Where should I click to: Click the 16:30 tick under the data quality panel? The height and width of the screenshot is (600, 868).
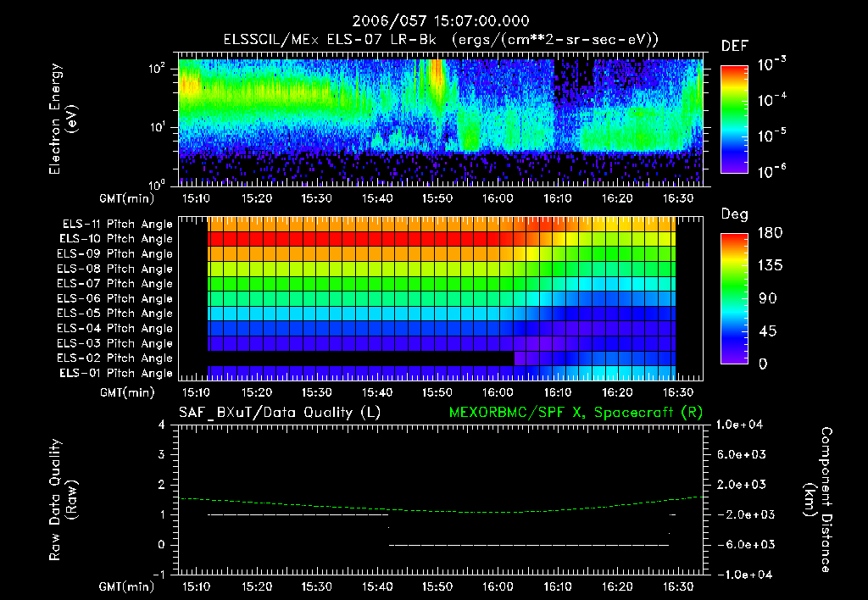pyautogui.click(x=678, y=586)
